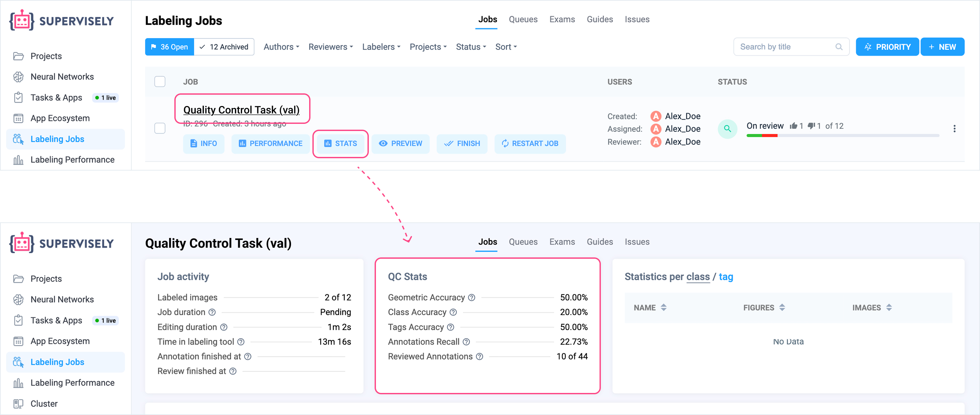
Task: Open the Quality Control Task (val) link
Action: 241,110
